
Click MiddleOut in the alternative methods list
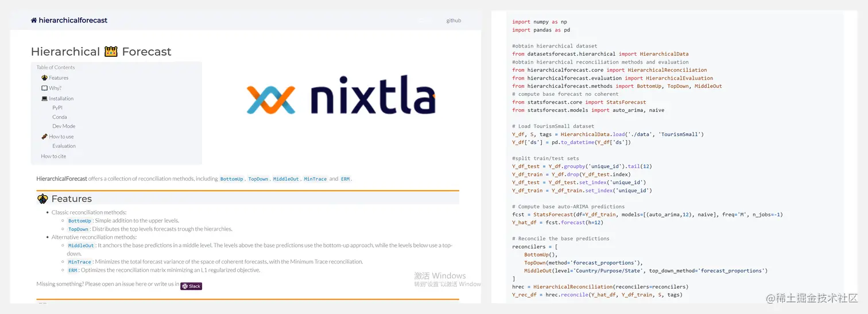point(81,245)
